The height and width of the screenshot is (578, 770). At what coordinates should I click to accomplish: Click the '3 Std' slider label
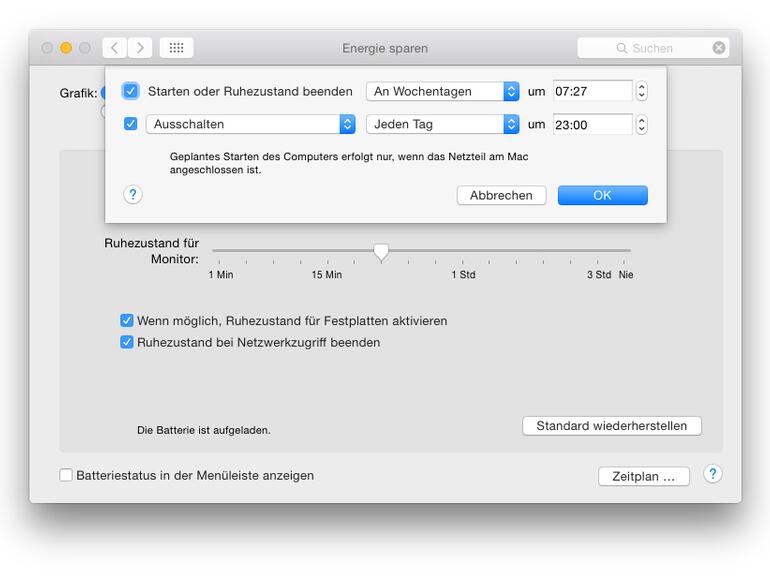pyautogui.click(x=599, y=275)
